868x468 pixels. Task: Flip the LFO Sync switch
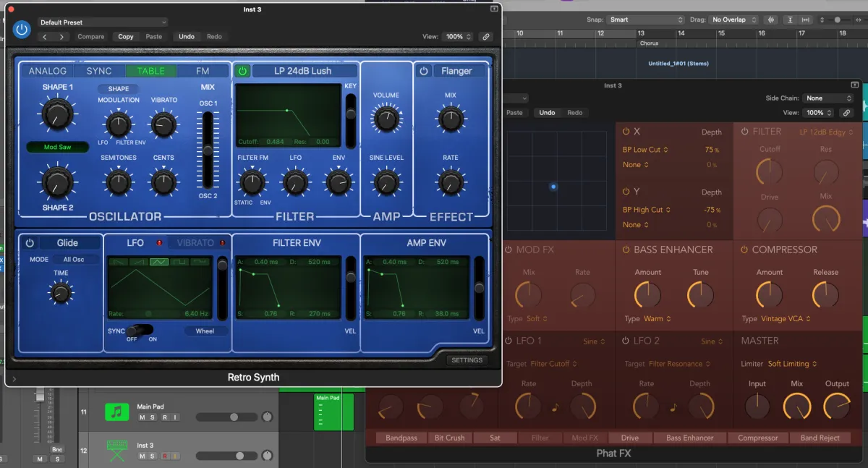(x=140, y=330)
